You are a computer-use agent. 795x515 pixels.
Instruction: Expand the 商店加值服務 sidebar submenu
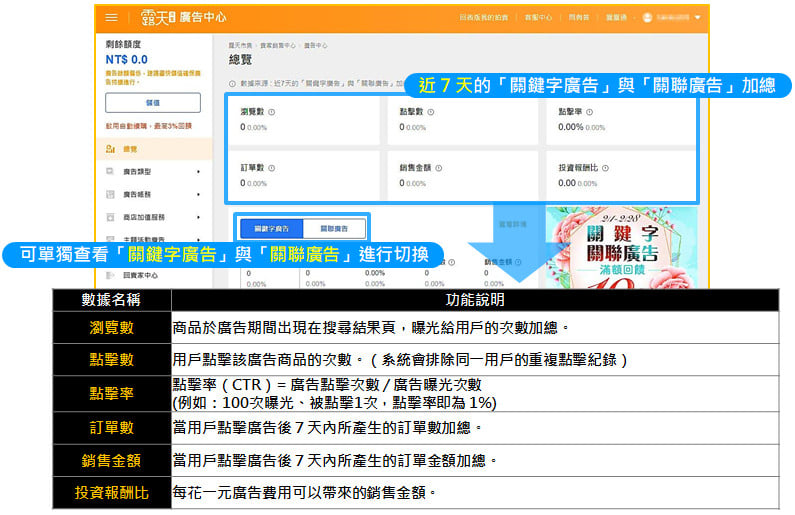(198, 216)
